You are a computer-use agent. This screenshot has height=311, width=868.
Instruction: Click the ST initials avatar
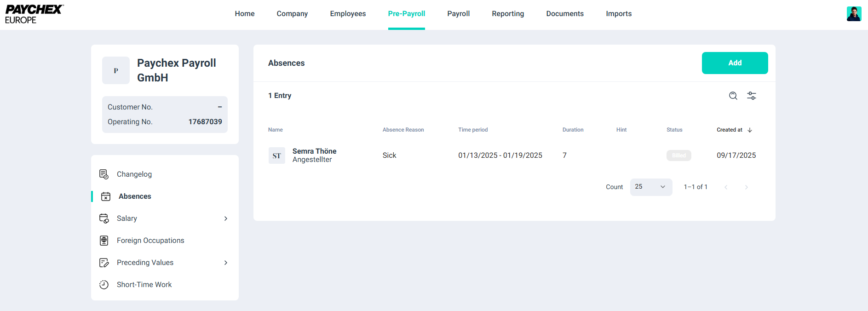[277, 155]
